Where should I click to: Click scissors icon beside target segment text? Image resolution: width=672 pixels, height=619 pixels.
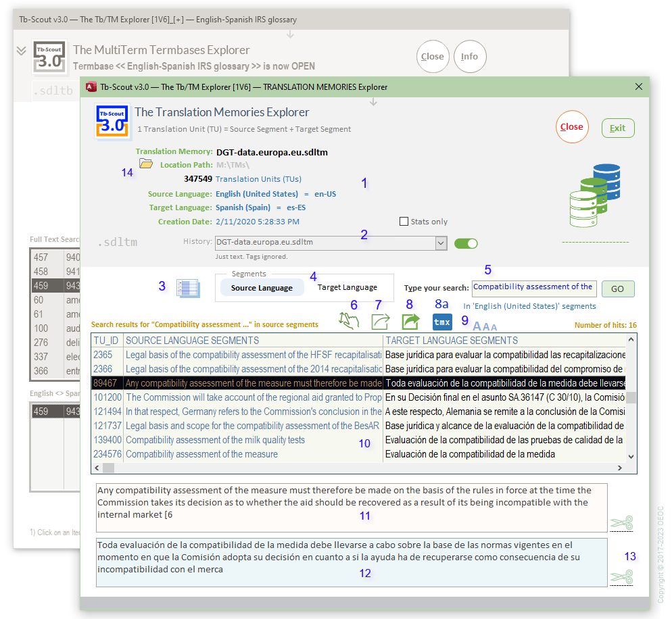pos(621,577)
